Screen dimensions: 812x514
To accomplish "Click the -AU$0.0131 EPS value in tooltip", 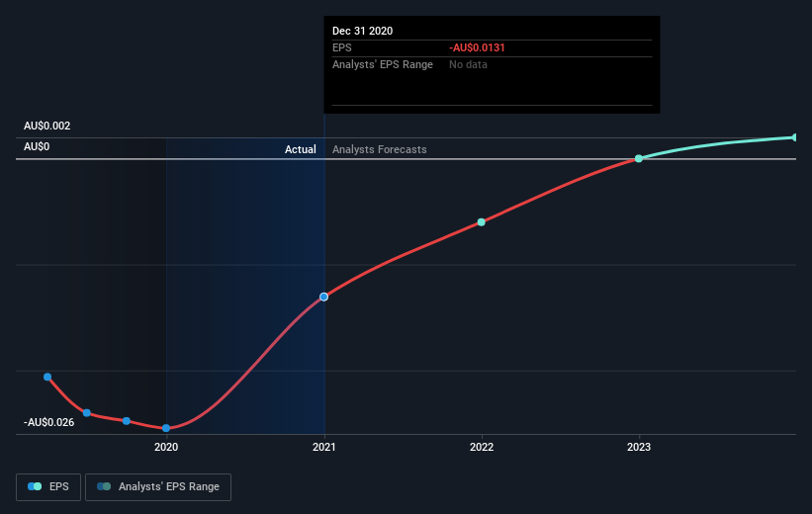I will pos(477,47).
